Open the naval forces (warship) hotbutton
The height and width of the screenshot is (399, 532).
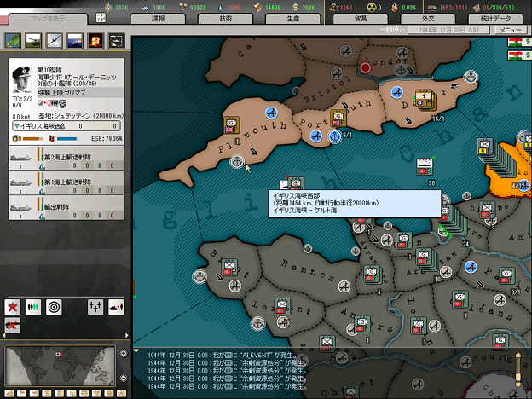coord(75,41)
